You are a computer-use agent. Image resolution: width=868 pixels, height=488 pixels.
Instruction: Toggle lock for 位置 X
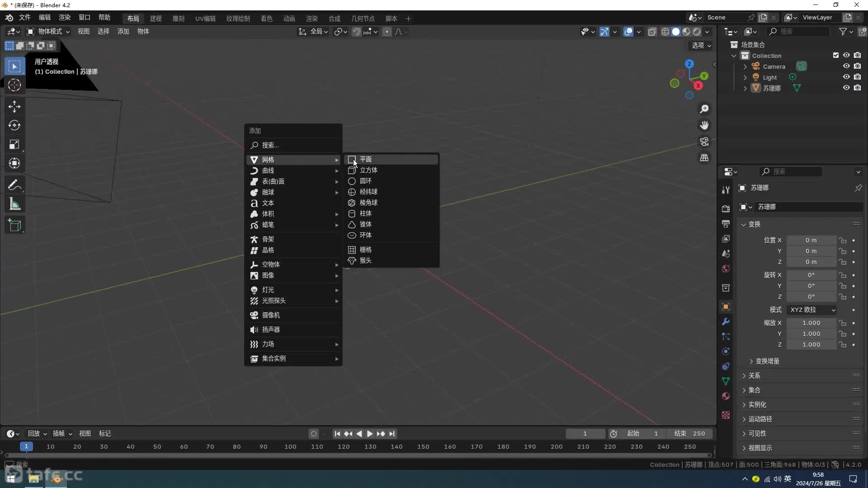pos(843,240)
